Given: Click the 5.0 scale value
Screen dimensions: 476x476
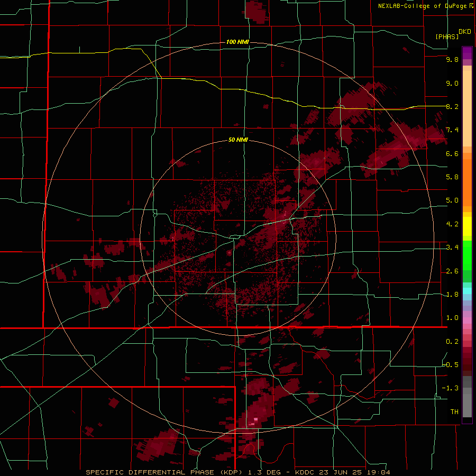Looking at the screenshot, I should (x=452, y=200).
